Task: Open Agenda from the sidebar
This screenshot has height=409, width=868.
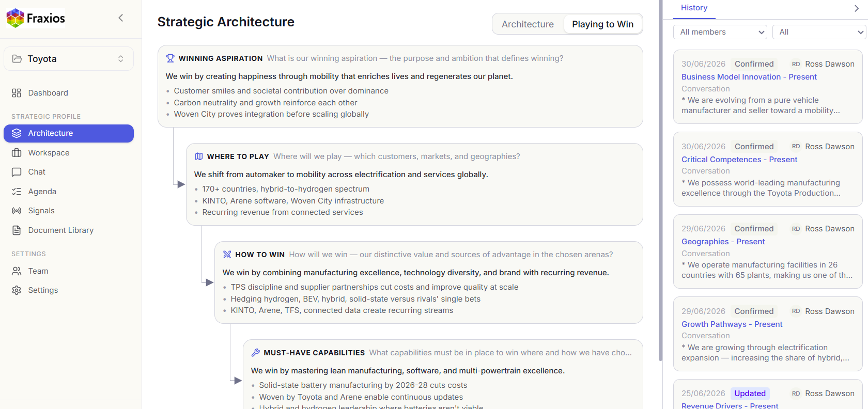Action: [69, 192]
